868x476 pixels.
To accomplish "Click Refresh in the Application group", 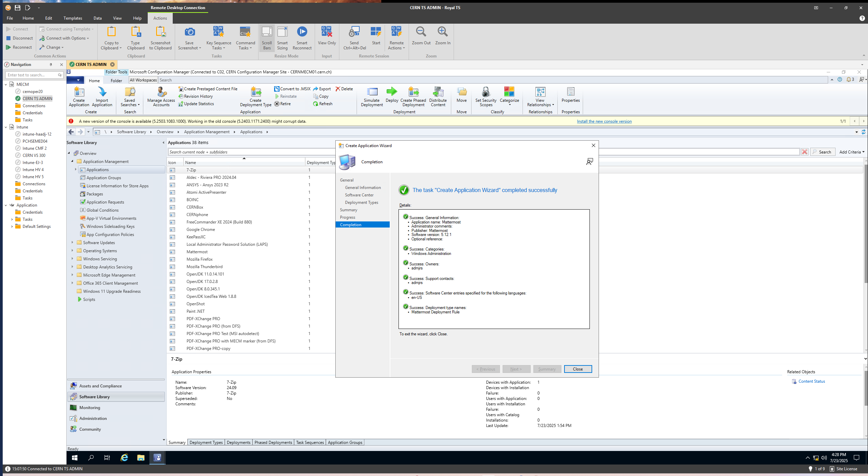I will pos(323,104).
